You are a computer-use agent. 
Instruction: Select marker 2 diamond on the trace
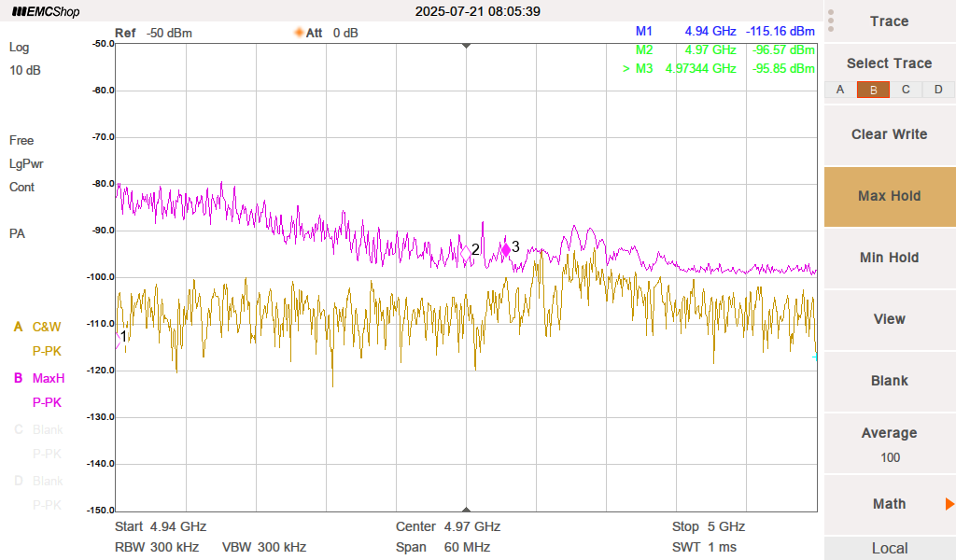(x=465, y=251)
